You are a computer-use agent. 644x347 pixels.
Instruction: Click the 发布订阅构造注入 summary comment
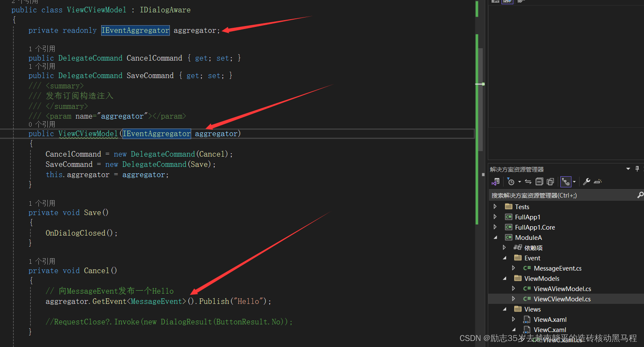(x=79, y=96)
